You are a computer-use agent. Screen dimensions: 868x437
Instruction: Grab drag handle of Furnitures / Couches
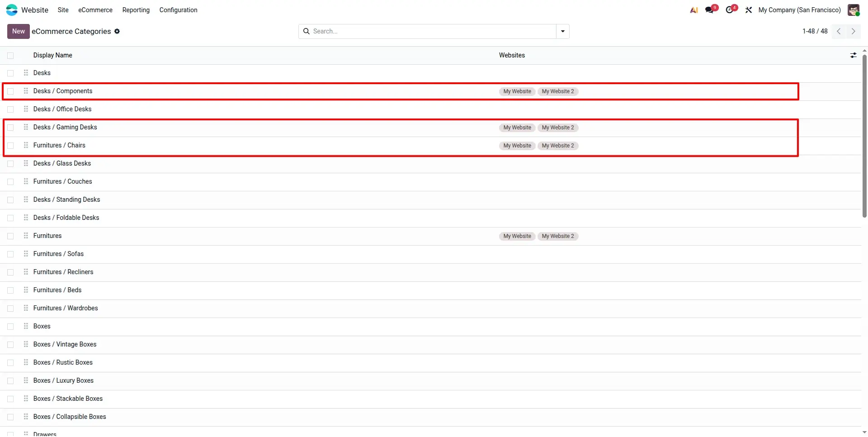pyautogui.click(x=26, y=181)
